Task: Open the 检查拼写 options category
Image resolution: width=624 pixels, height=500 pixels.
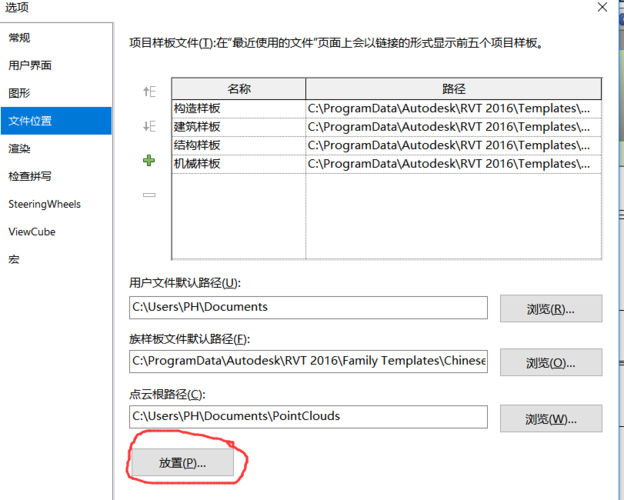Action: (x=57, y=176)
